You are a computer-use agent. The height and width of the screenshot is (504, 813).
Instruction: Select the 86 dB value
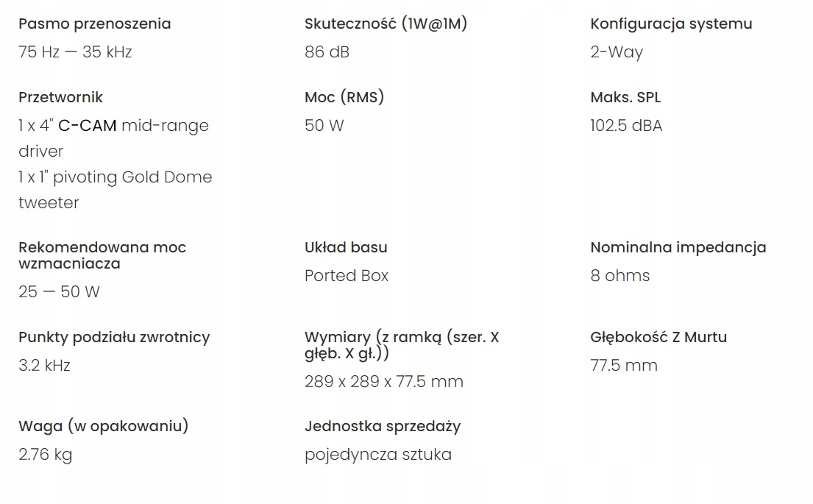click(x=327, y=52)
